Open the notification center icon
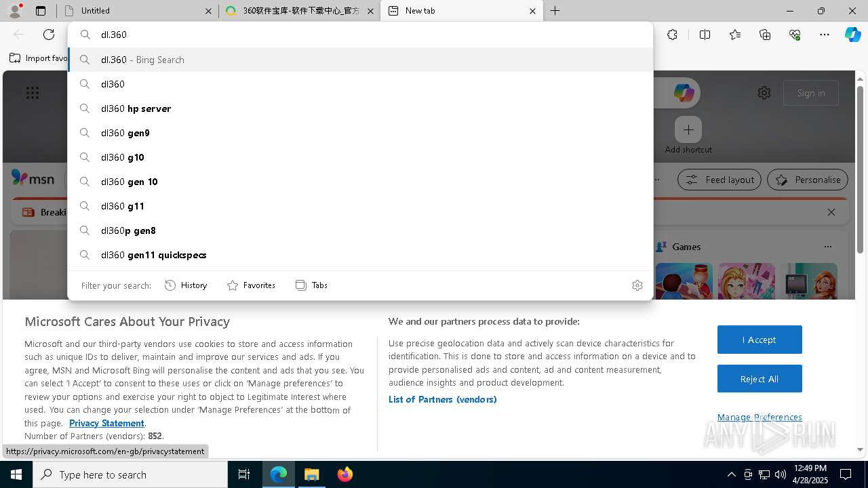 coord(846,474)
